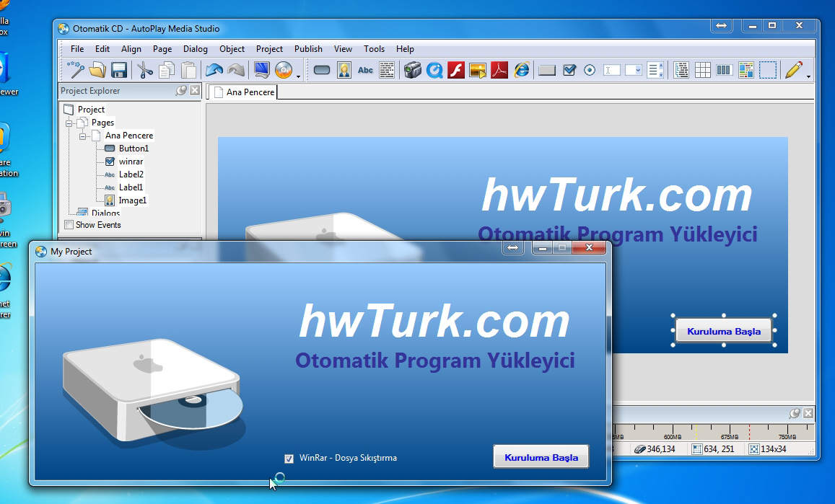This screenshot has width=835, height=504.
Task: Toggle WinRar - Dosya Sıkıştırma checkbox
Action: pos(289,459)
